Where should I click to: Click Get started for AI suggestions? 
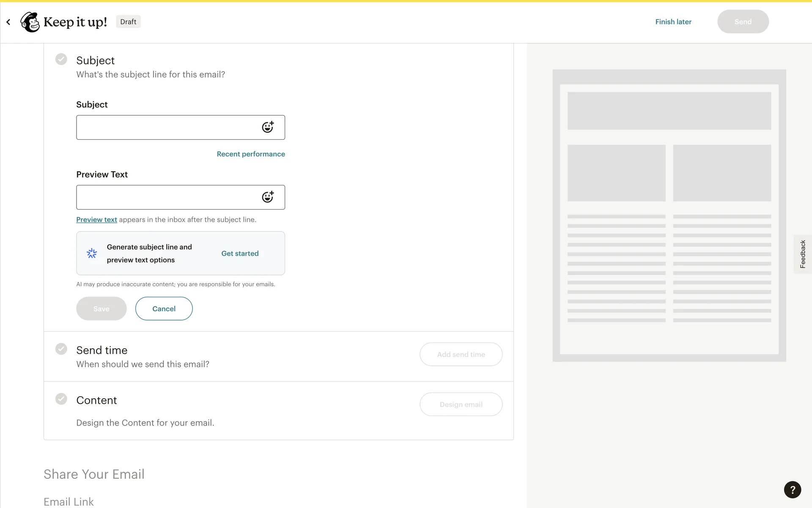[x=240, y=253]
